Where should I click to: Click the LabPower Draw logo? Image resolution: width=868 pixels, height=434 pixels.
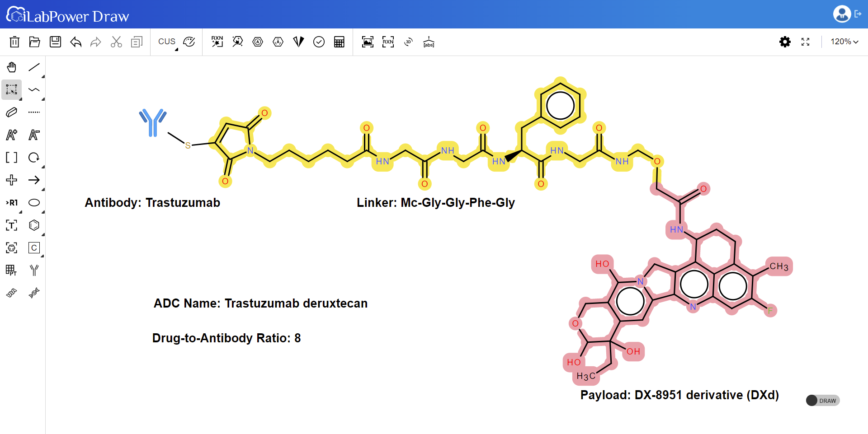click(68, 15)
